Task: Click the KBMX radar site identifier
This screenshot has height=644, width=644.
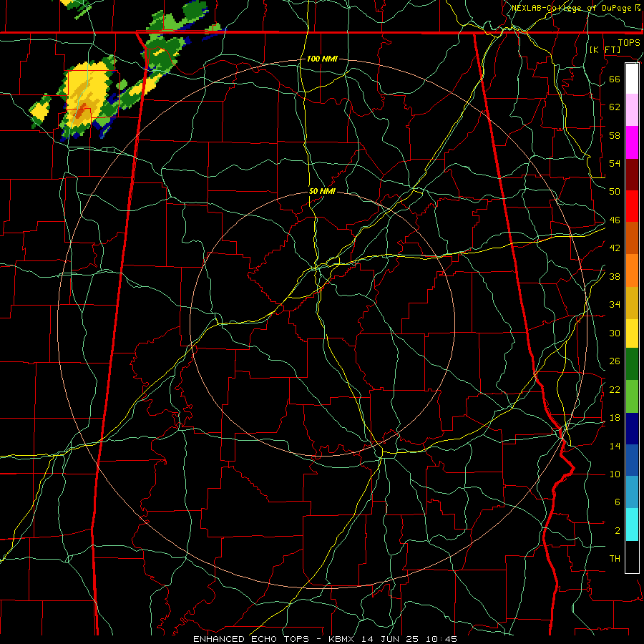Action: (343, 639)
